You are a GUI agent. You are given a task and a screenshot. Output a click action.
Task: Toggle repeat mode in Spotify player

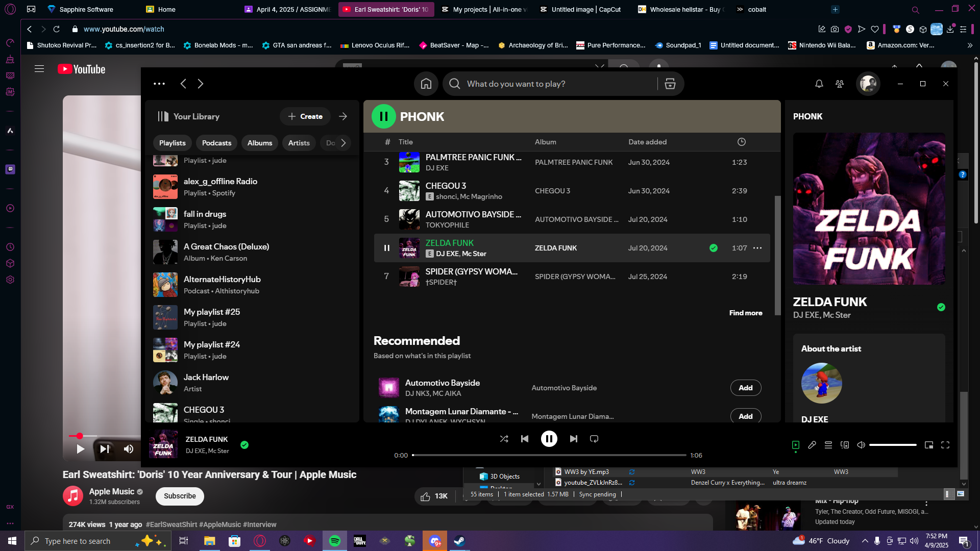tap(594, 439)
